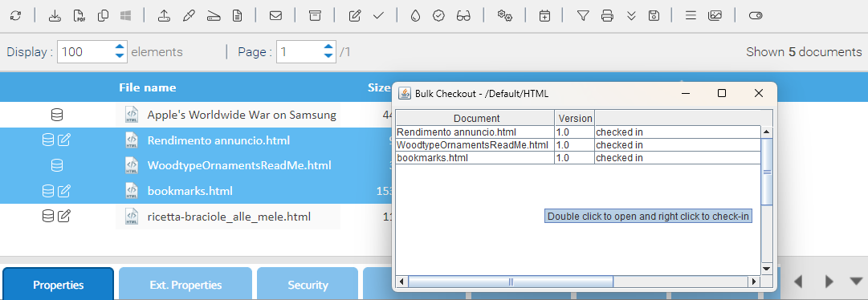Select Rendimento annuncio.html in the file list

[218, 140]
